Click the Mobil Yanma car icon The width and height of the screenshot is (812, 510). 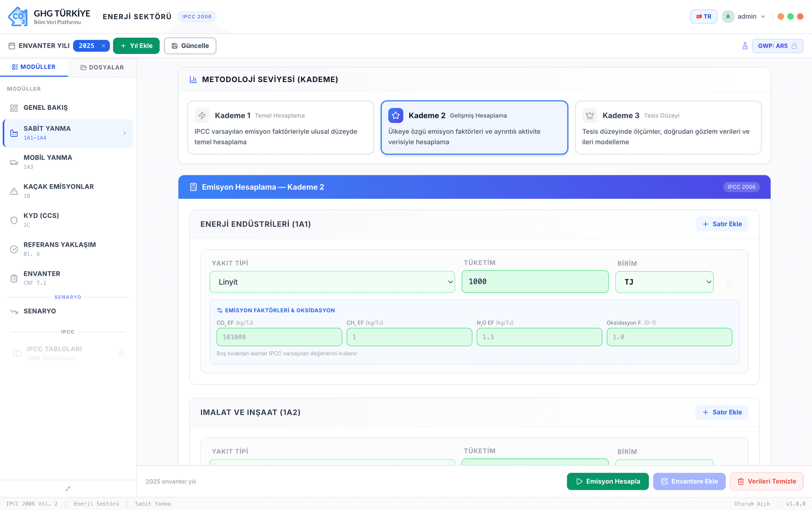[14, 162]
